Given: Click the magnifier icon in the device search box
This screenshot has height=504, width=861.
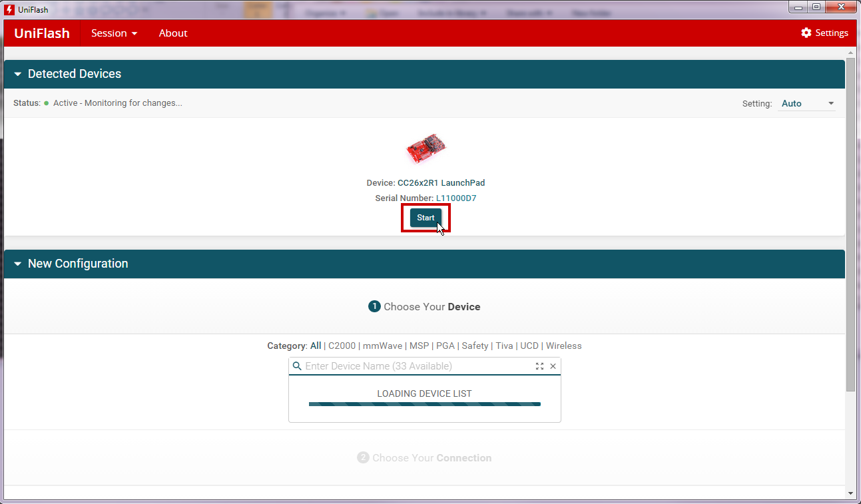Looking at the screenshot, I should point(297,366).
